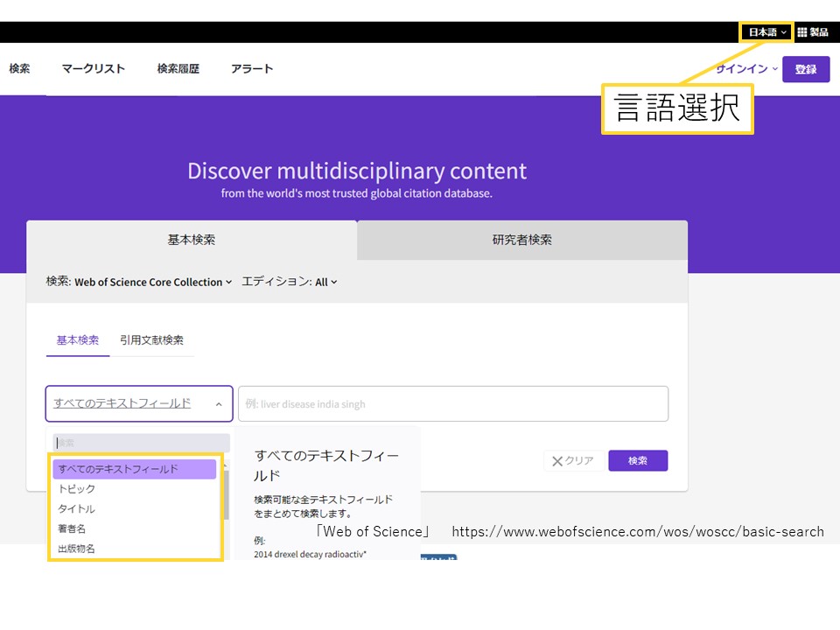Switch to the 研究者検索 tab
The height and width of the screenshot is (630, 840).
point(521,240)
